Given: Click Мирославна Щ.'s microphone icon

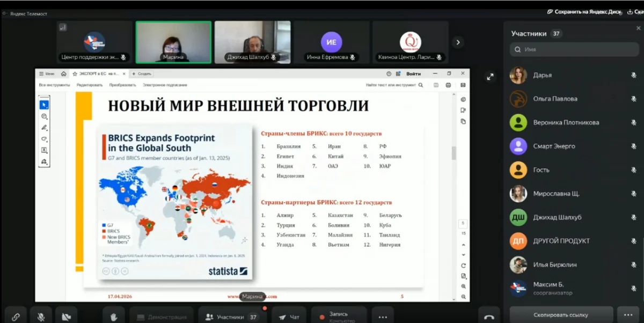Looking at the screenshot, I should click(634, 194).
